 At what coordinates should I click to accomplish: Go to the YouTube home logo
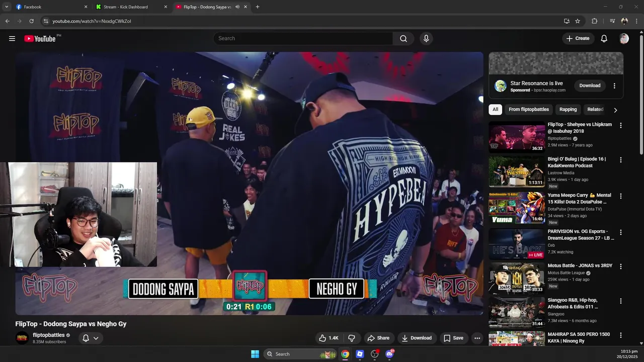click(40, 39)
